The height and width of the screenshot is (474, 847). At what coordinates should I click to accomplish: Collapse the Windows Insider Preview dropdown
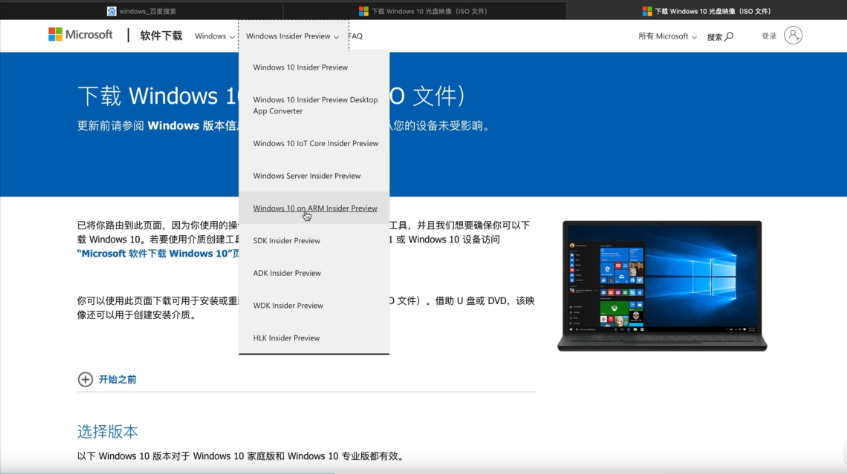pos(293,36)
